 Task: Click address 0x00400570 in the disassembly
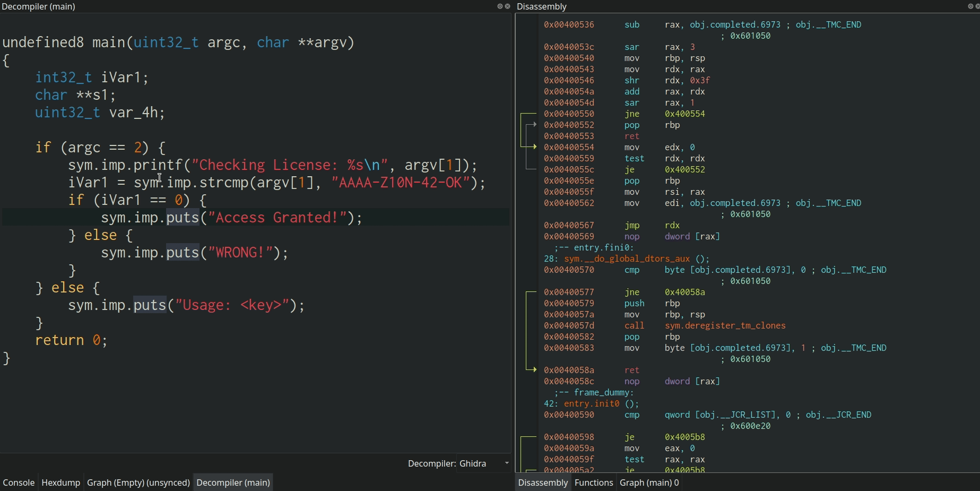569,270
